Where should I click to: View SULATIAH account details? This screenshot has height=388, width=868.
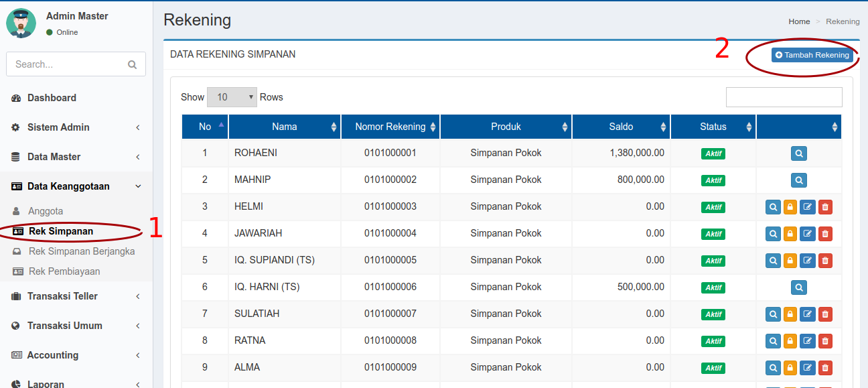(773, 314)
